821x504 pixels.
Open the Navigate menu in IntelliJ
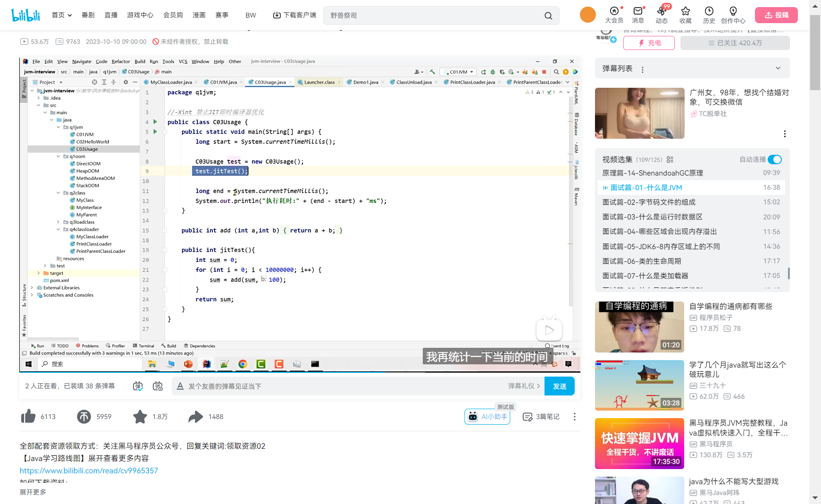pyautogui.click(x=81, y=61)
